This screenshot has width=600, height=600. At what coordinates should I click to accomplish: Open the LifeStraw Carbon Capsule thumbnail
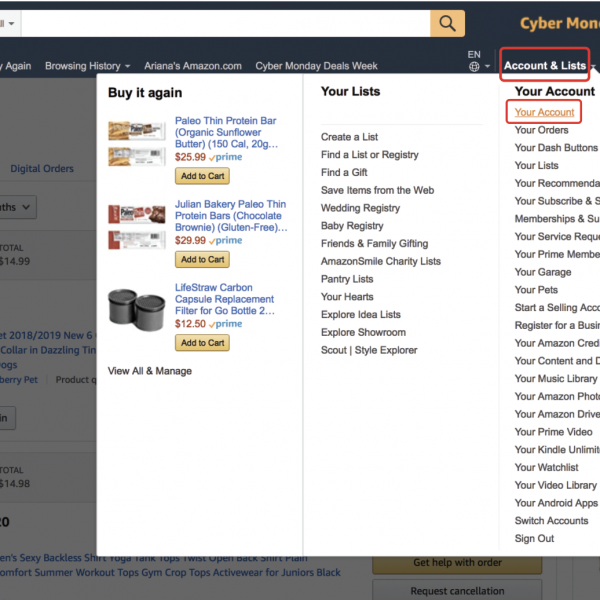click(137, 310)
